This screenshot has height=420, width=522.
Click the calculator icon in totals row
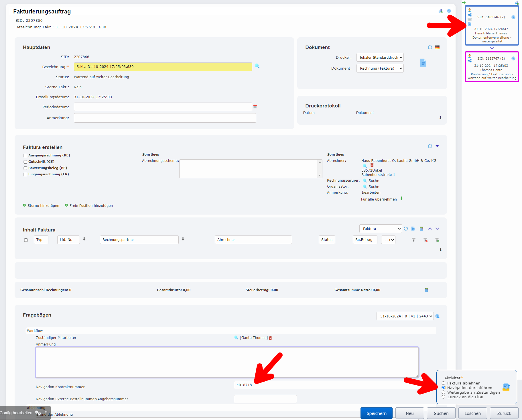tap(426, 290)
